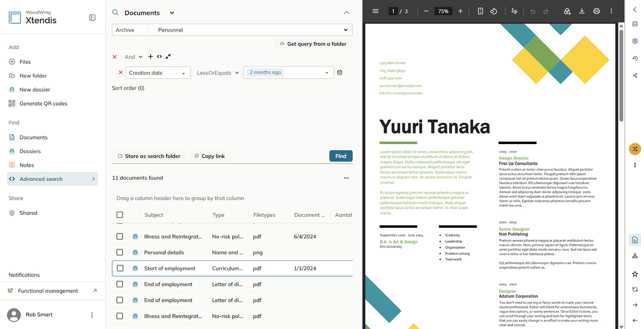The height and width of the screenshot is (329, 644).
Task: Collapse the left sidebar panel
Action: click(92, 18)
